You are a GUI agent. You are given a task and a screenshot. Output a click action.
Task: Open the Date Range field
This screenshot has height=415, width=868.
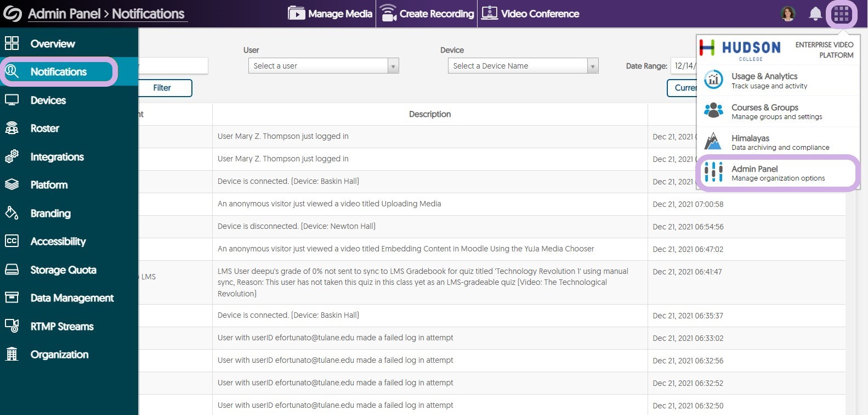(684, 66)
